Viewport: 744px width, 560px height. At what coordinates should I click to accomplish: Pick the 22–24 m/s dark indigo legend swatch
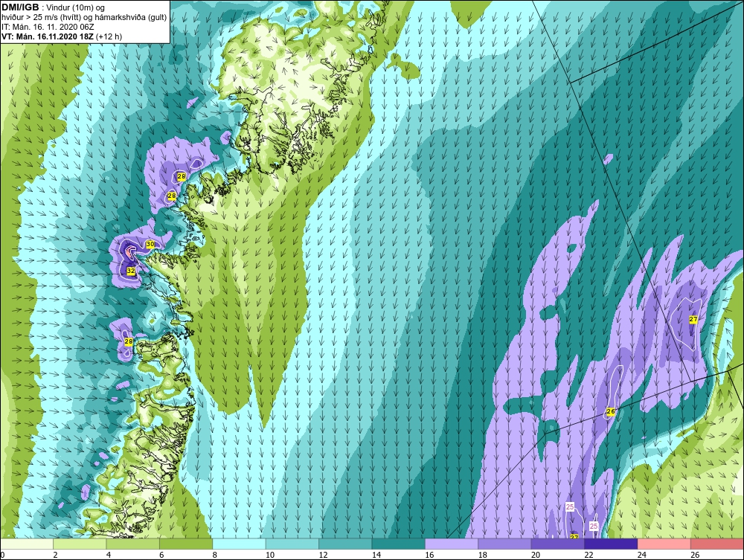611,544
